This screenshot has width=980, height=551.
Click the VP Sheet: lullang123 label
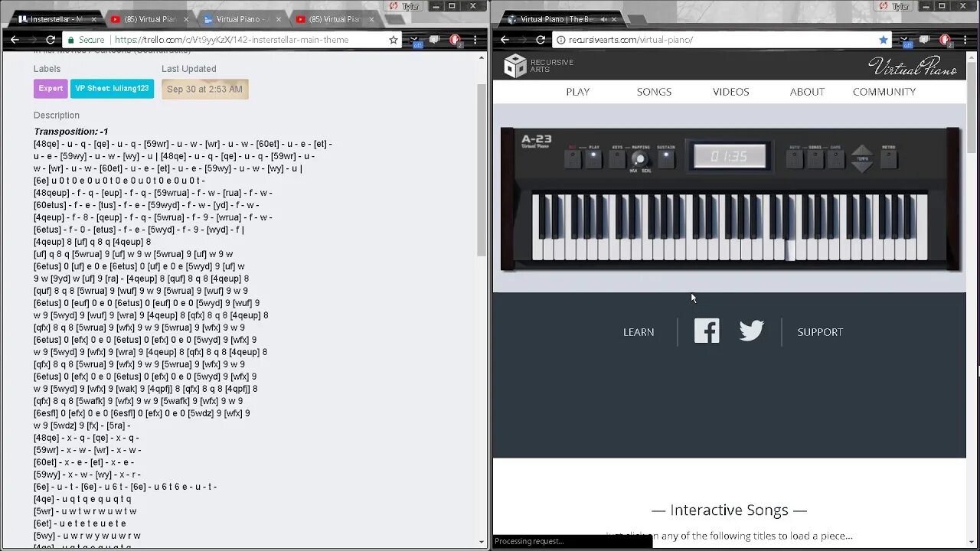[x=112, y=89]
